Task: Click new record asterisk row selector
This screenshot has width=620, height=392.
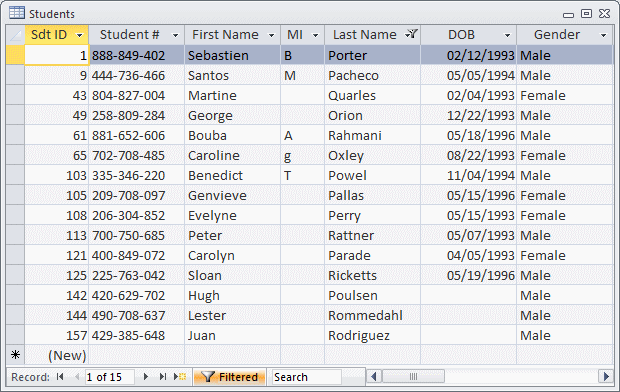Action: tap(15, 355)
